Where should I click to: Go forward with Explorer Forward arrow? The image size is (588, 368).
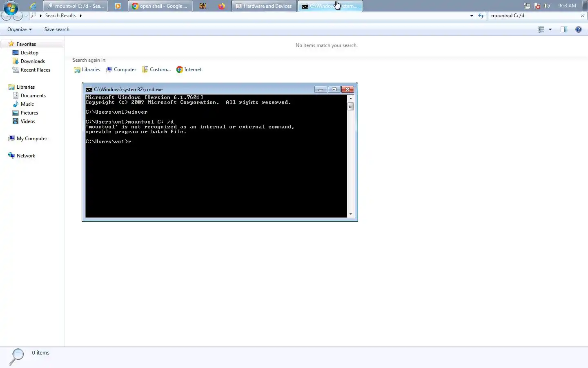click(x=18, y=16)
